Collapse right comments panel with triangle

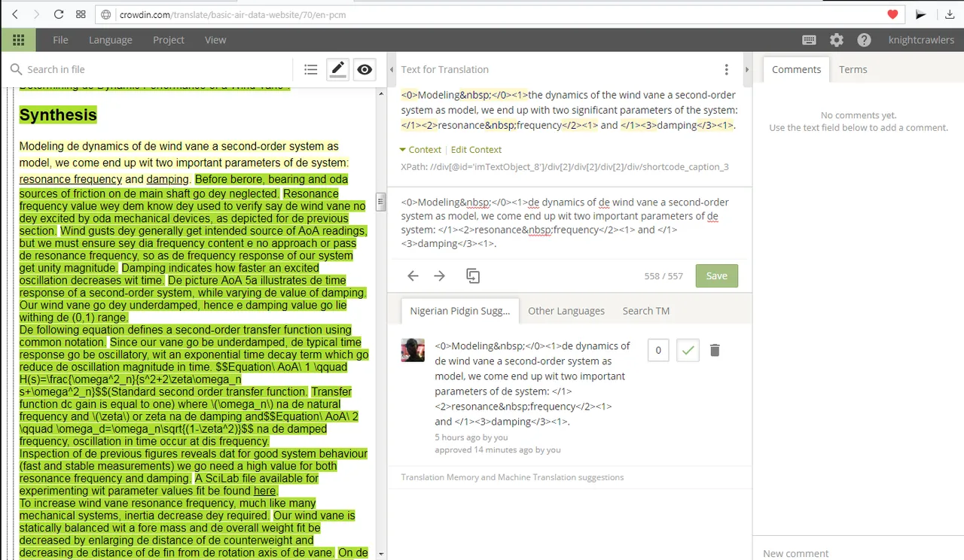click(747, 69)
